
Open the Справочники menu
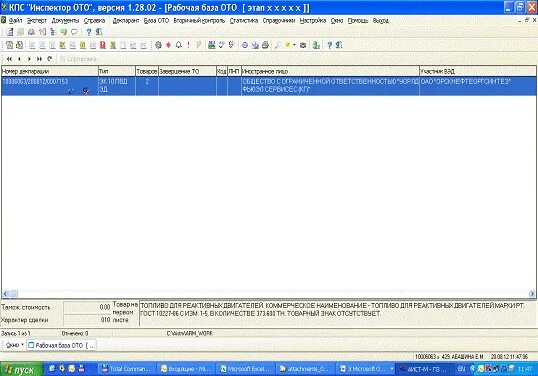pos(279,21)
